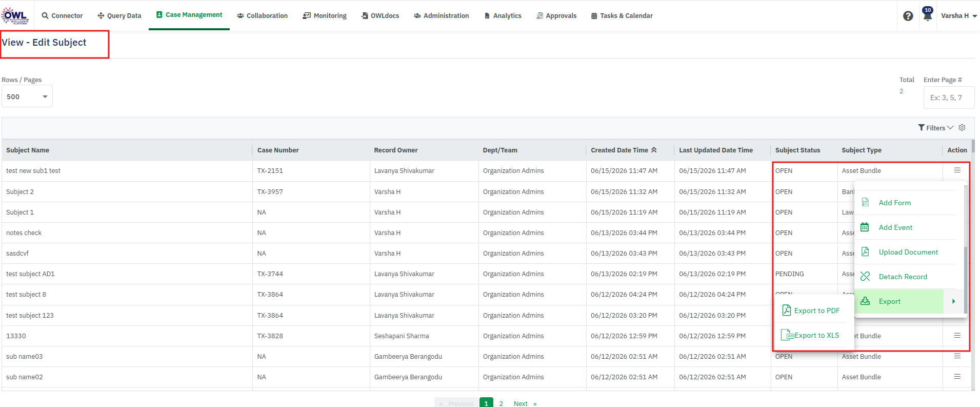Click the OWL logo
The image size is (980, 407).
(x=15, y=15)
